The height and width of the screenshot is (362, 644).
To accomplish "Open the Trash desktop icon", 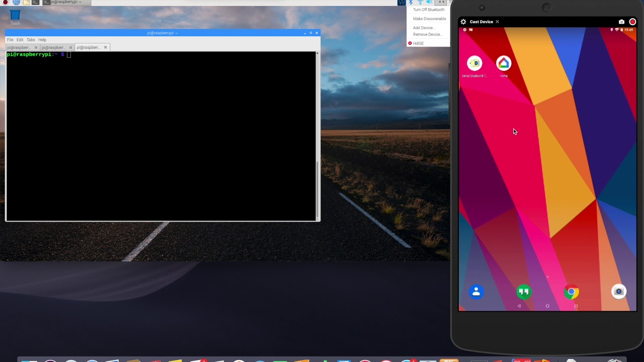I will [15, 18].
